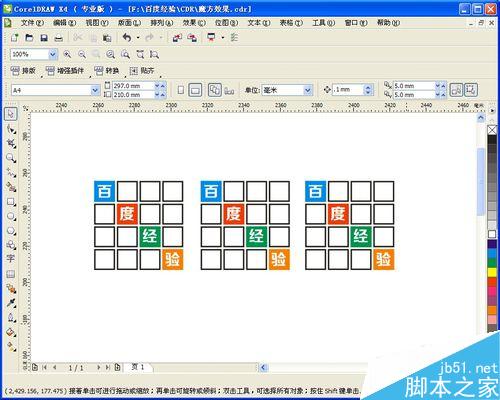Screen dimensions: 500x400
Task: Select the Smart Fill tool
Action: [11, 187]
